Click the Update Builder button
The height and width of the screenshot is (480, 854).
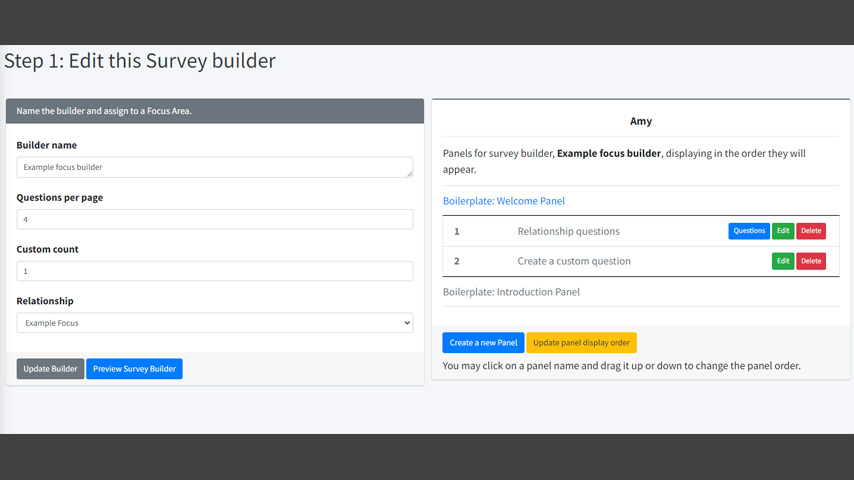pyautogui.click(x=50, y=369)
